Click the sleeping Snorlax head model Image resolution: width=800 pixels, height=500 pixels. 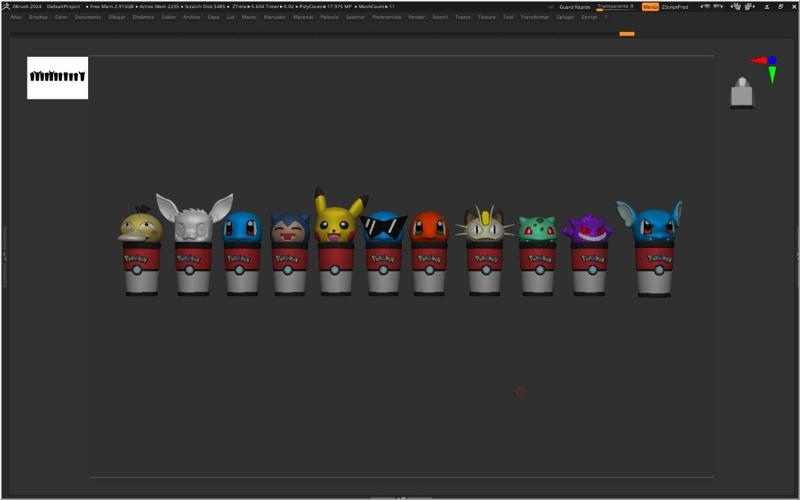(x=290, y=229)
